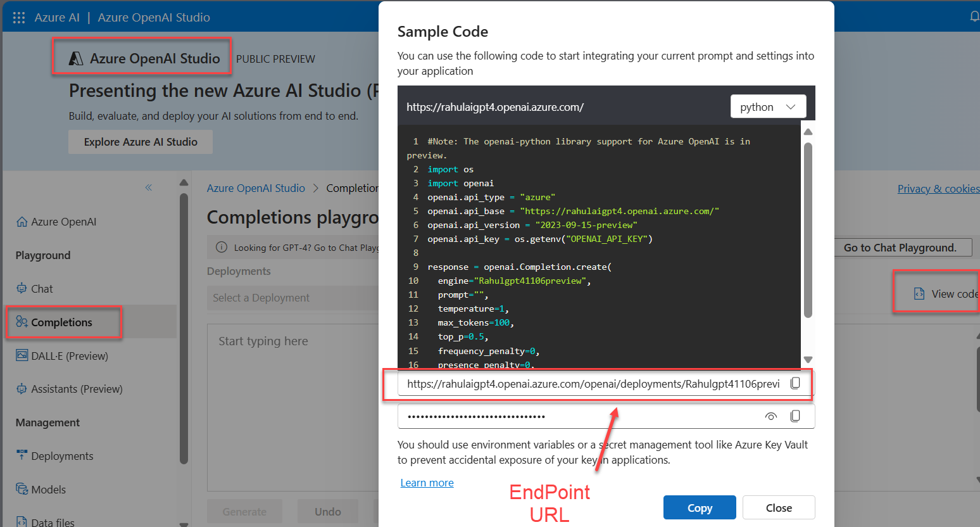
Task: Follow the Learn more link
Action: [427, 483]
